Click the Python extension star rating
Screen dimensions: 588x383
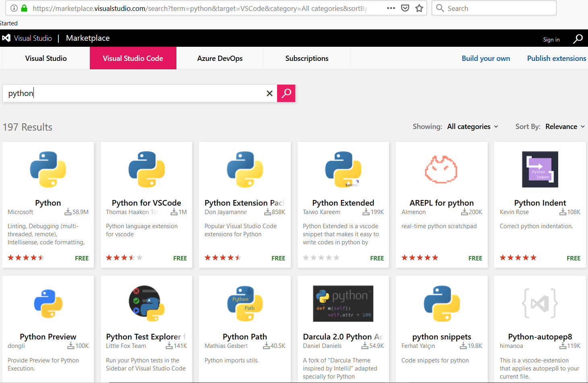tap(26, 258)
